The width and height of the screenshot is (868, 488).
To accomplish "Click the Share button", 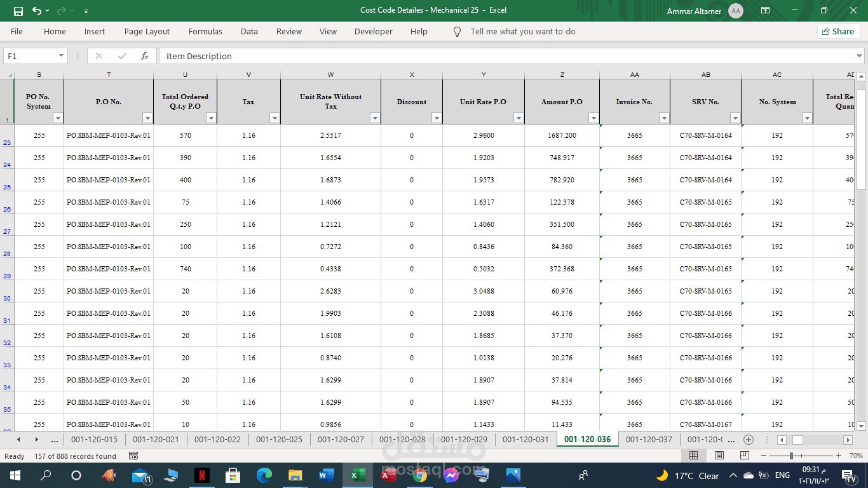I will [838, 31].
